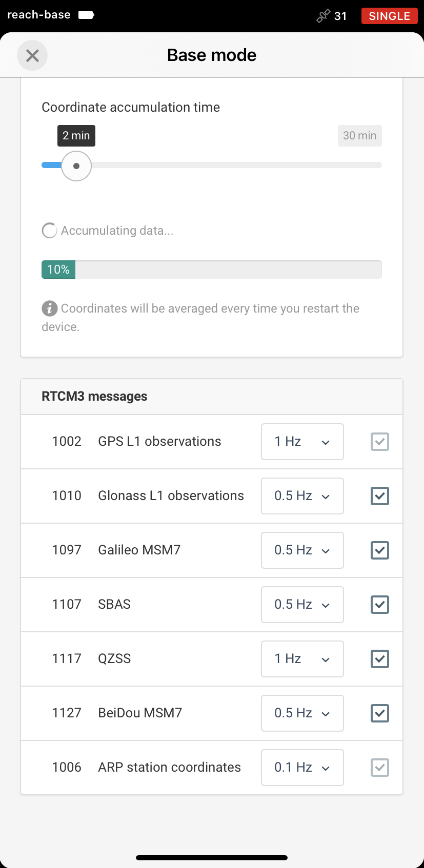Toggle the 1117 QZSS checkbox
Viewport: 424px width, 868px height.
[x=380, y=659]
